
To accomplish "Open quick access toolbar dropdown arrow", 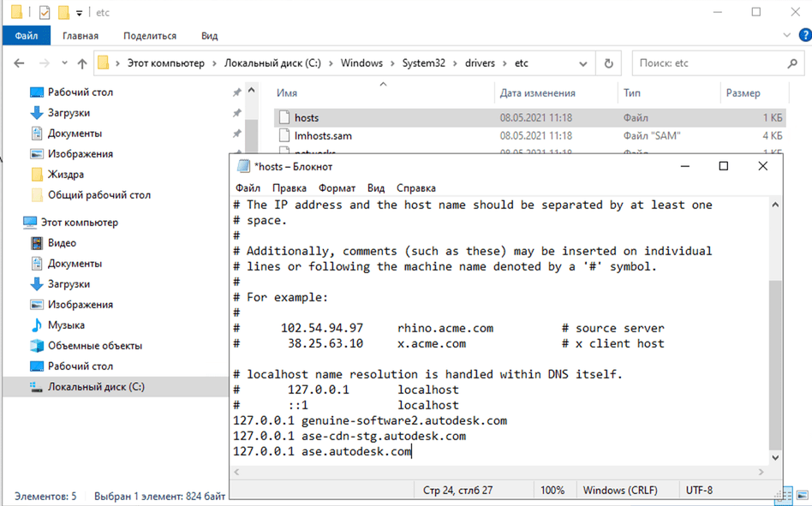I will pyautogui.click(x=80, y=13).
